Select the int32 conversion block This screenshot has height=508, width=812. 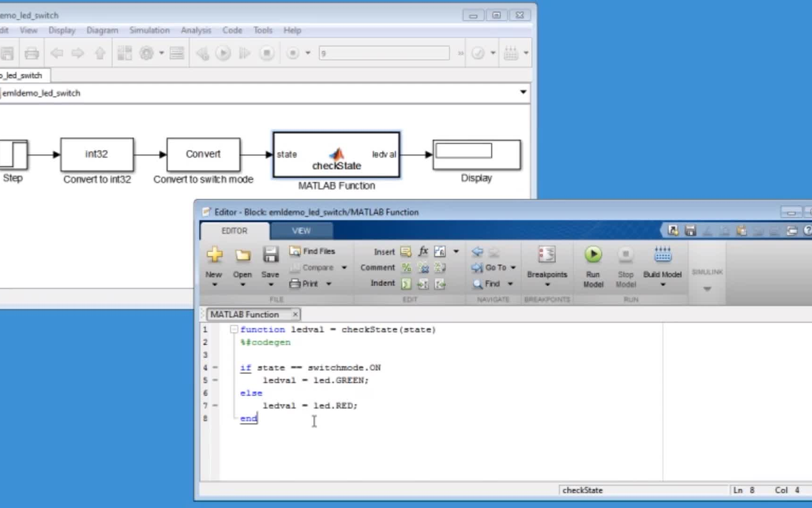(97, 154)
